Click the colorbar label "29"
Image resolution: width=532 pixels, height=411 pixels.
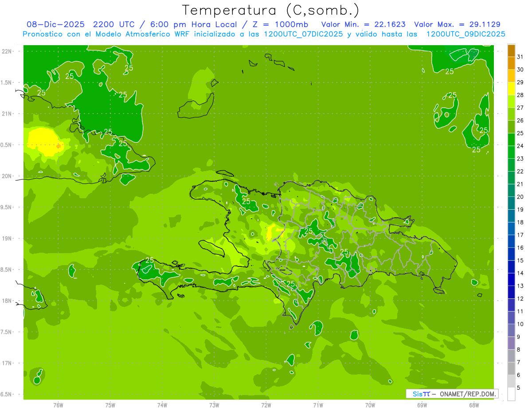pyautogui.click(x=520, y=82)
